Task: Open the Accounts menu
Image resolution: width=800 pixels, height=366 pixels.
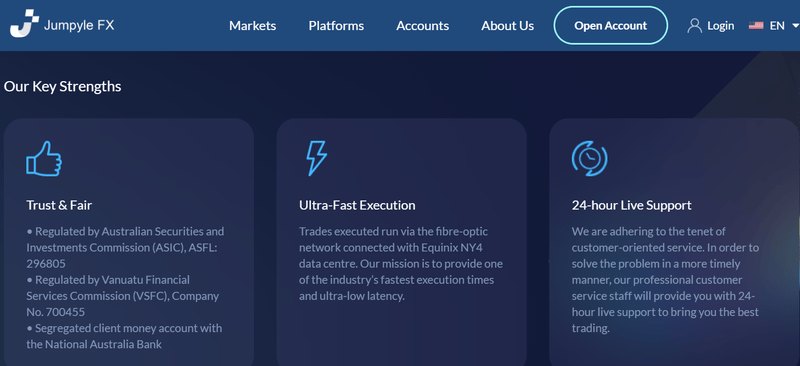Action: click(x=422, y=26)
